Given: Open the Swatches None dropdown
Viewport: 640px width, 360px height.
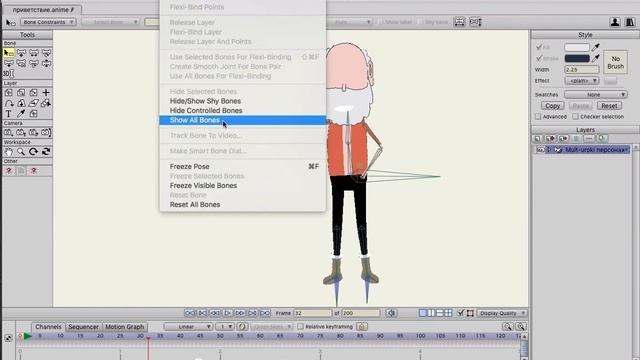Looking at the screenshot, I should [x=596, y=95].
